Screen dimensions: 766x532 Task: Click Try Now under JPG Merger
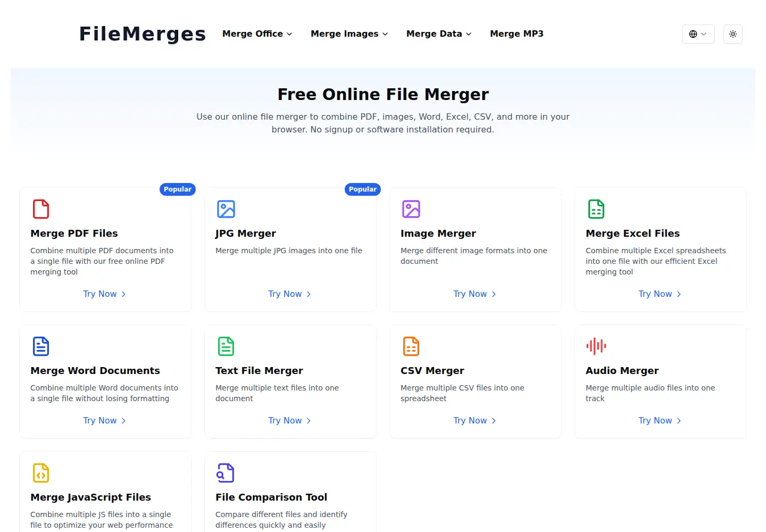click(x=290, y=294)
